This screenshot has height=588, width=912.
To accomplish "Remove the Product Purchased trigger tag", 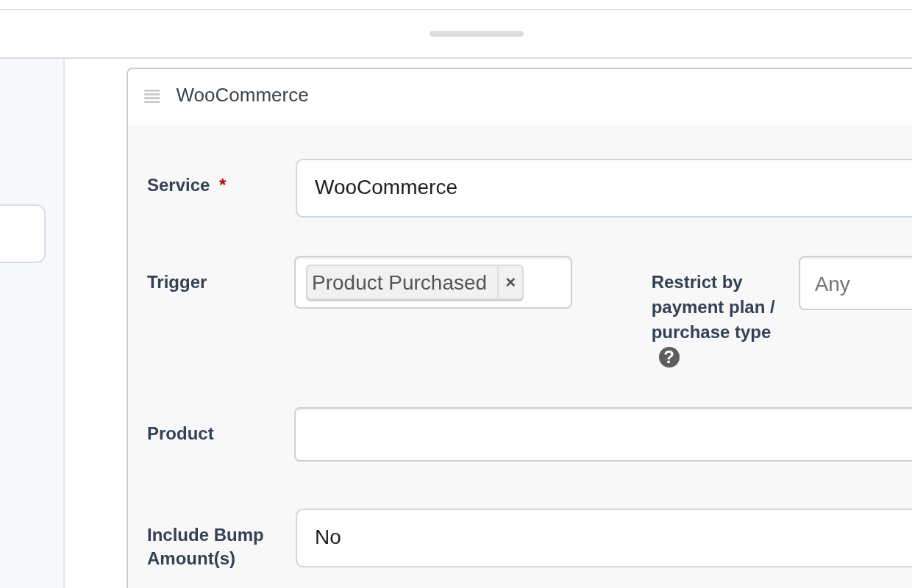I will [x=510, y=282].
